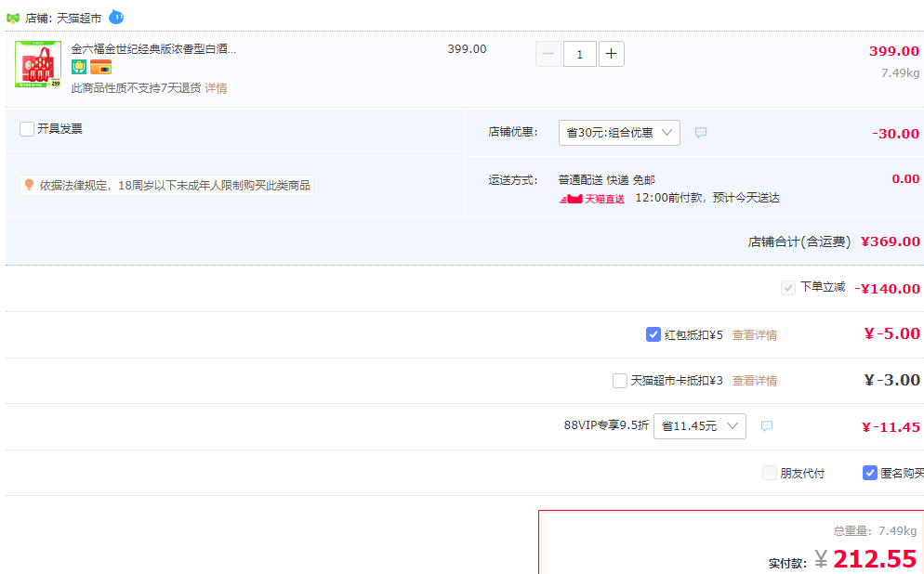Click 查看详情 for 天猫超市卡抵扣

coord(754,381)
